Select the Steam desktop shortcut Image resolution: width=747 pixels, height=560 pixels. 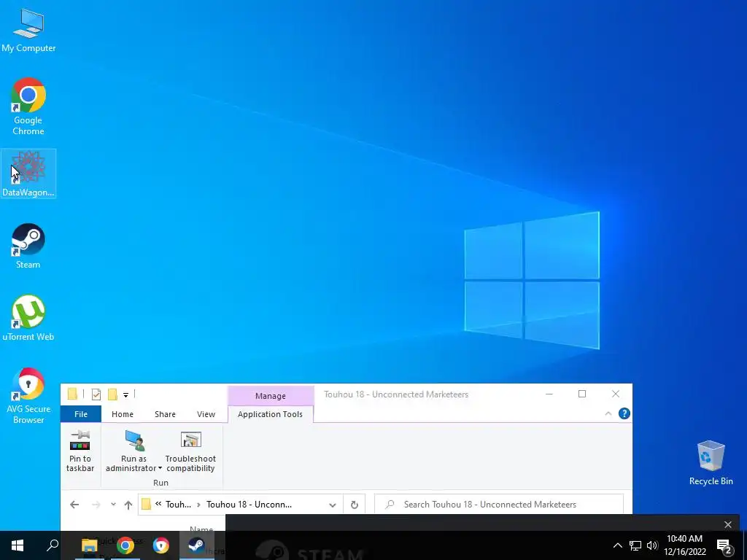pyautogui.click(x=28, y=246)
